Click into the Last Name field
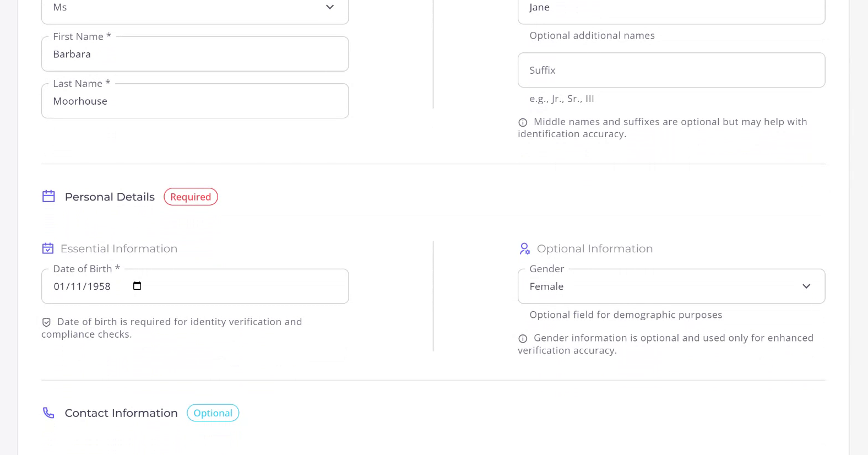This screenshot has height=455, width=868. coord(194,101)
